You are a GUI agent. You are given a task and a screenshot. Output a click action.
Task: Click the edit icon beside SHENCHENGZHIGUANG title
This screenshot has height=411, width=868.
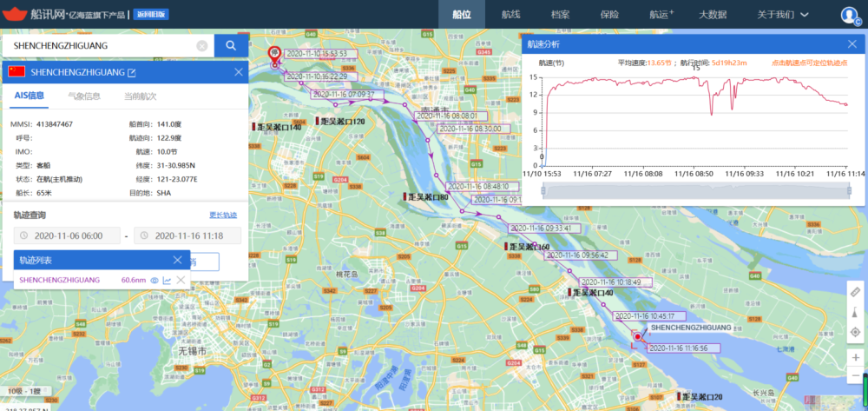pos(132,73)
